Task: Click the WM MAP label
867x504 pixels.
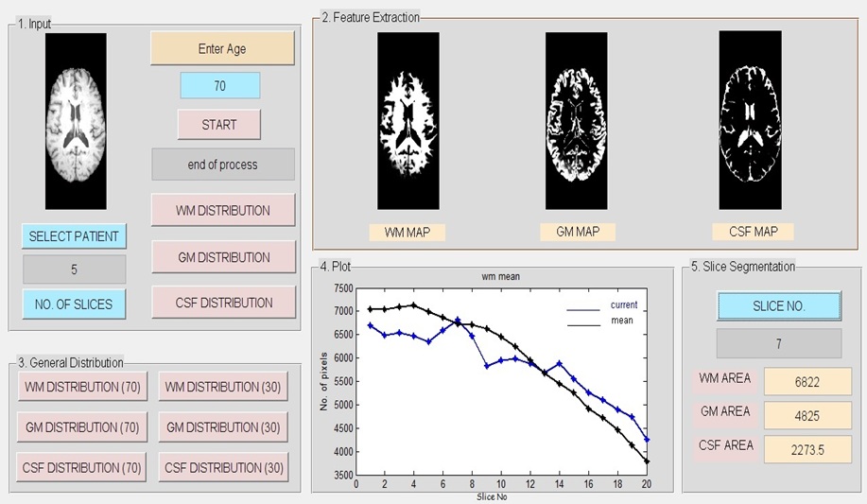Action: point(407,233)
